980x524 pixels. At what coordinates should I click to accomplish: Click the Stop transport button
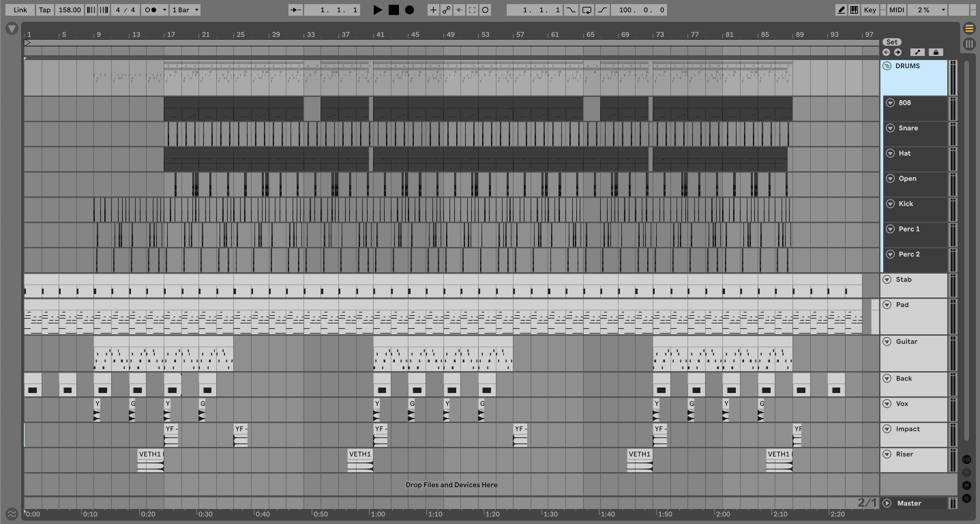pos(394,10)
